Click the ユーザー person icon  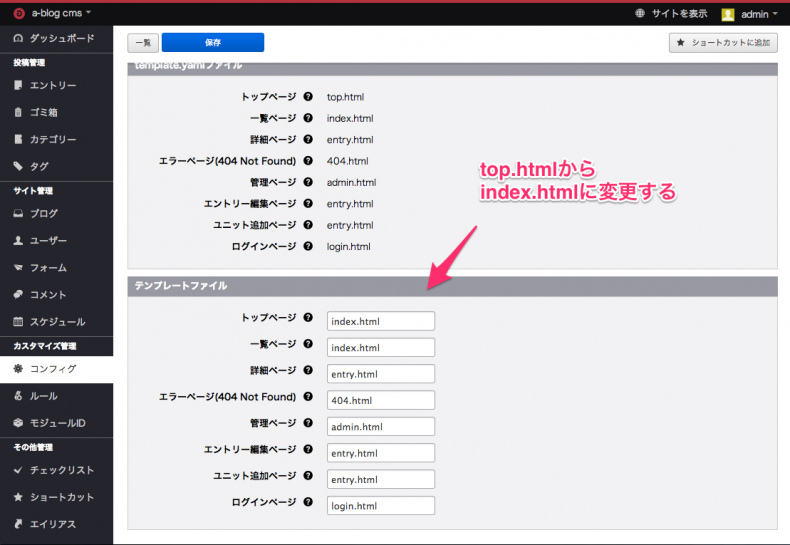(18, 241)
